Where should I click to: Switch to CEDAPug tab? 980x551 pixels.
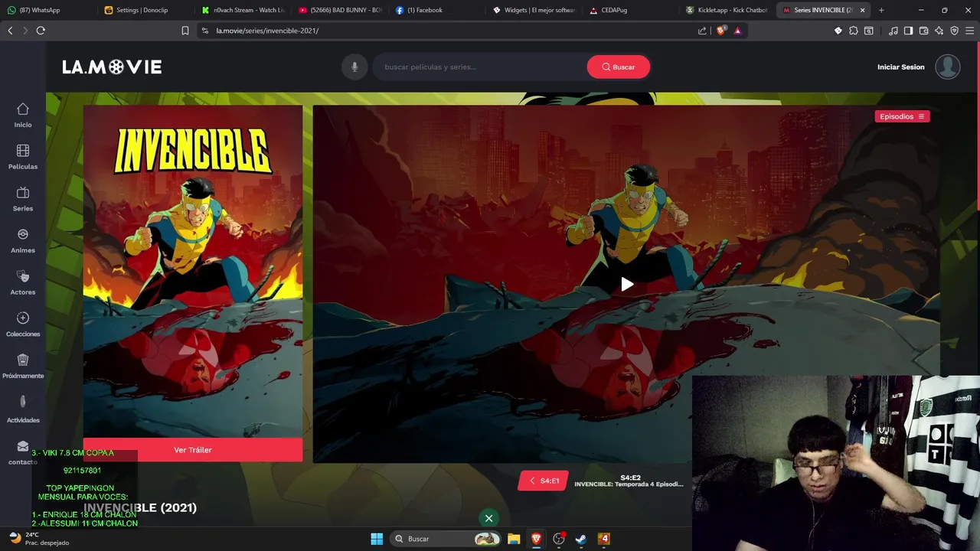tap(631, 10)
